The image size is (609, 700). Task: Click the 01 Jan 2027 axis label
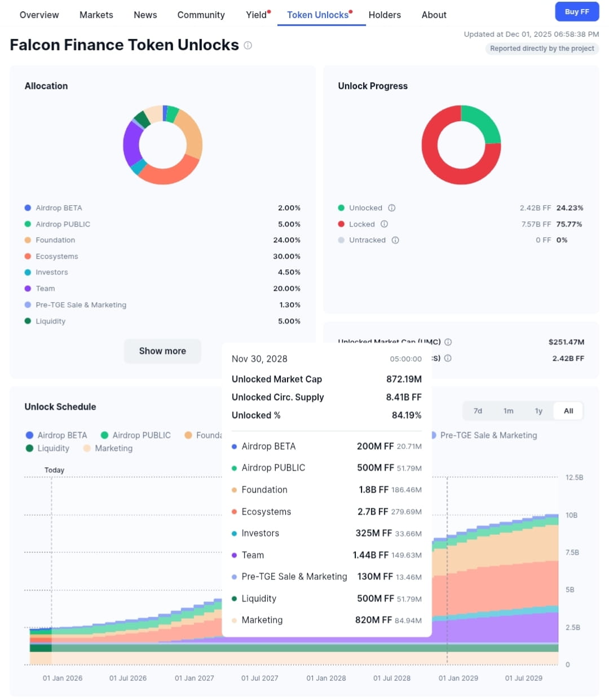point(195,678)
